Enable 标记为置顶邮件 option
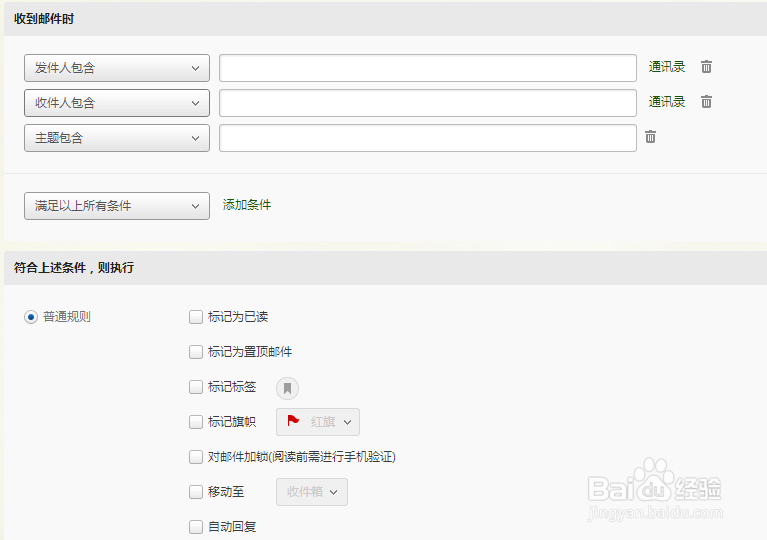 coord(196,352)
